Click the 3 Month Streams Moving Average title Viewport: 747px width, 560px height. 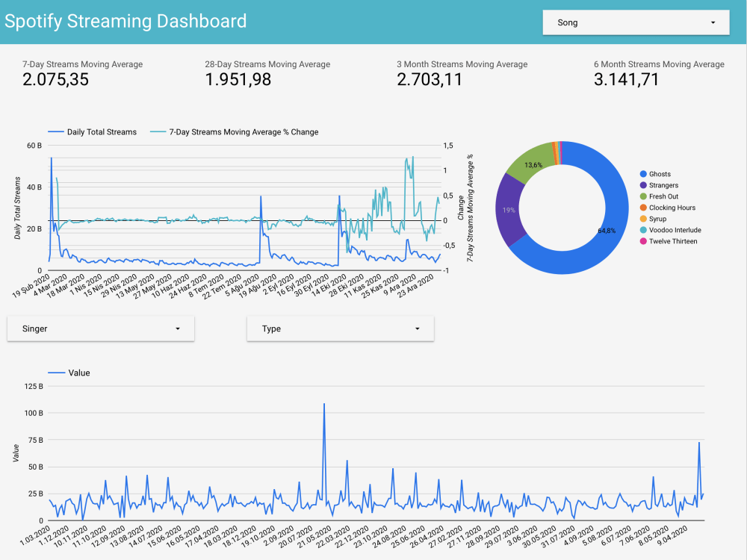pyautogui.click(x=462, y=64)
